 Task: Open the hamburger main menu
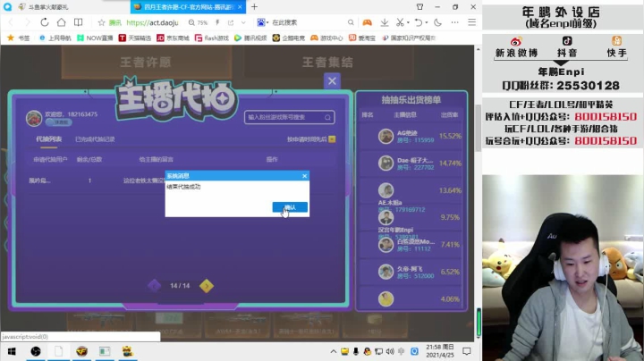pyautogui.click(x=472, y=22)
